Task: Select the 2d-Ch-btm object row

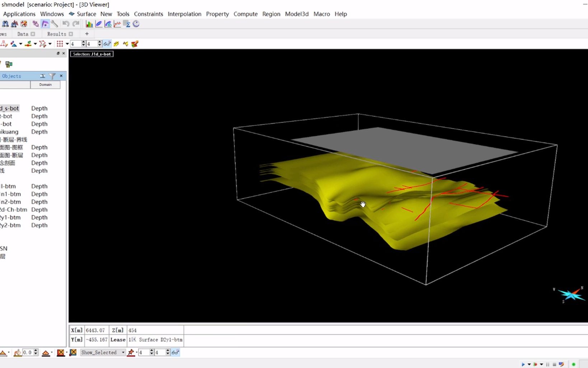Action: [x=13, y=210]
